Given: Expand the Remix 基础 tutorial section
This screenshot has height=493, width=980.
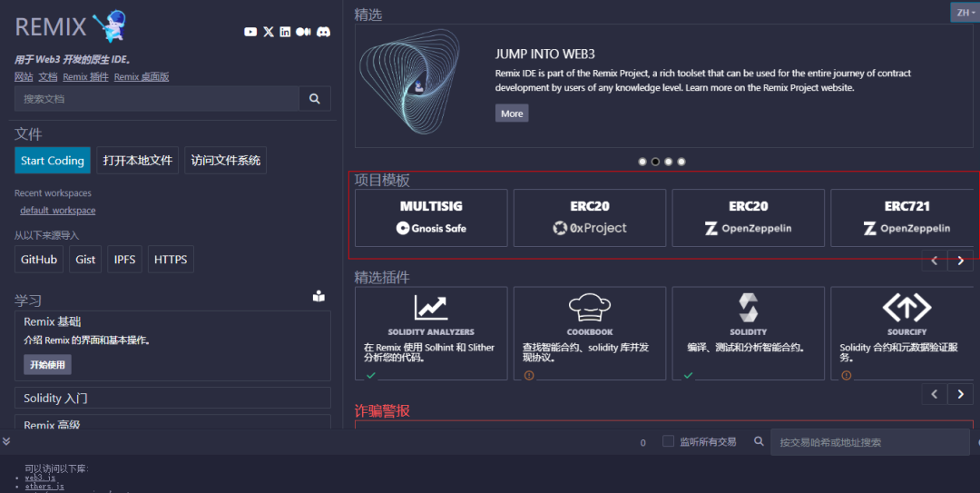Looking at the screenshot, I should coord(53,321).
